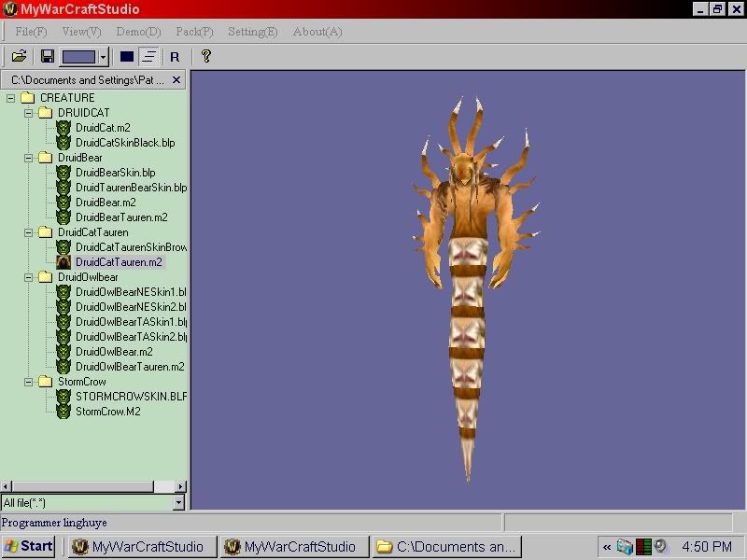This screenshot has width=747, height=560.
Task: Click the DruidCatTauren folder icon
Action: coord(45,232)
